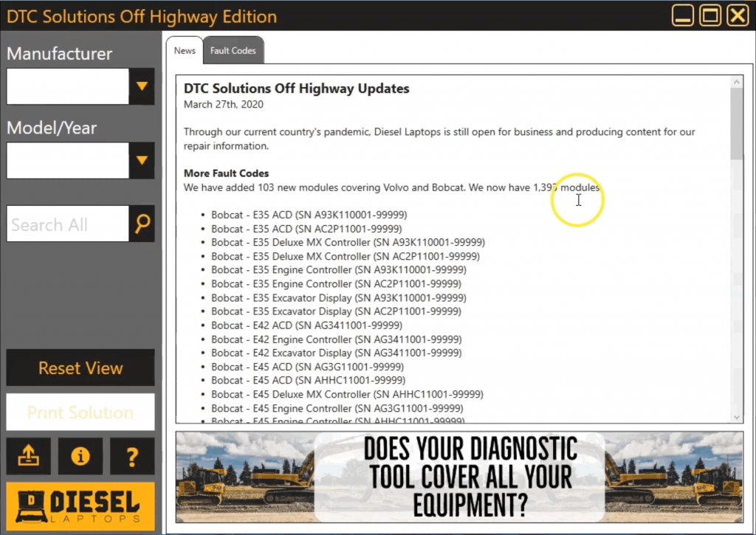
Task: Click the news scrollbar up arrow
Action: [x=737, y=82]
